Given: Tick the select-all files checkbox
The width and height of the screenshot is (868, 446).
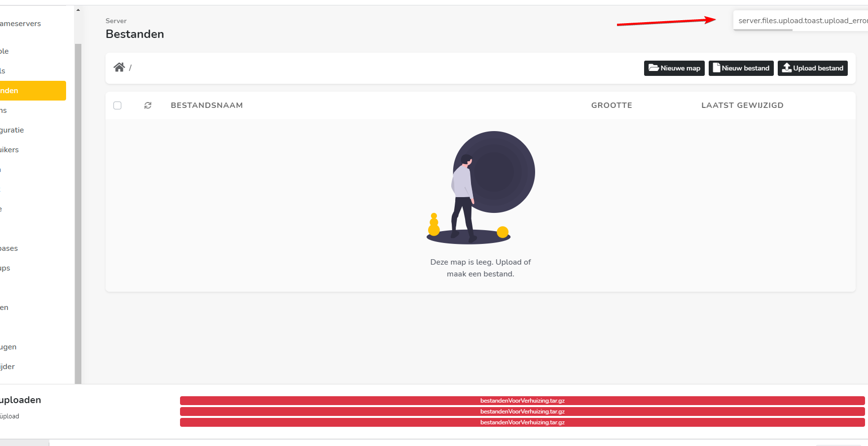Looking at the screenshot, I should point(117,105).
